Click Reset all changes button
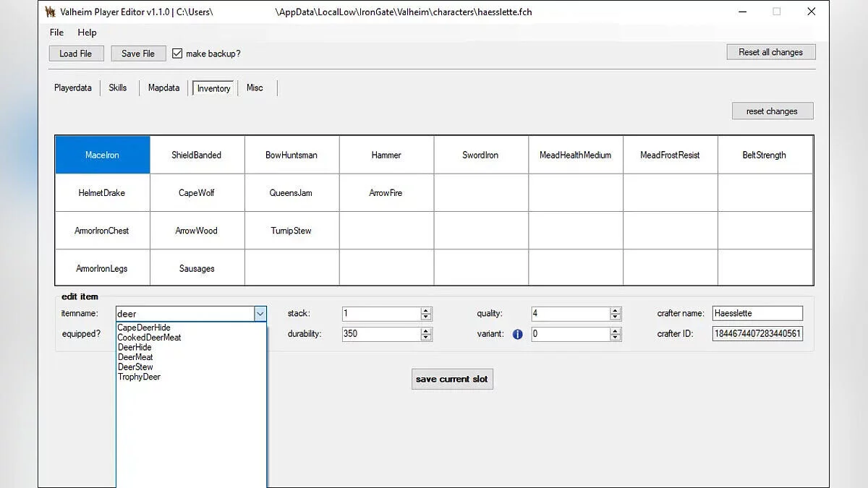This screenshot has height=488, width=868. pos(770,52)
